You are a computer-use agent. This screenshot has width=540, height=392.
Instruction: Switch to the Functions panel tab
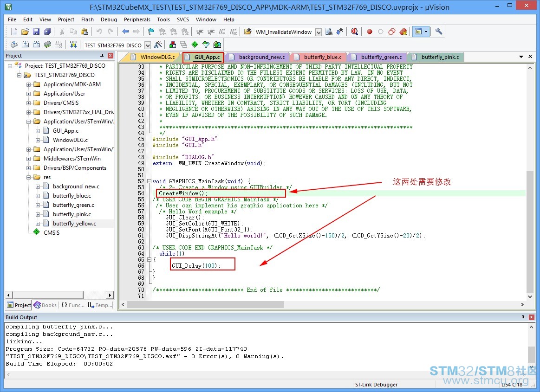(x=73, y=305)
